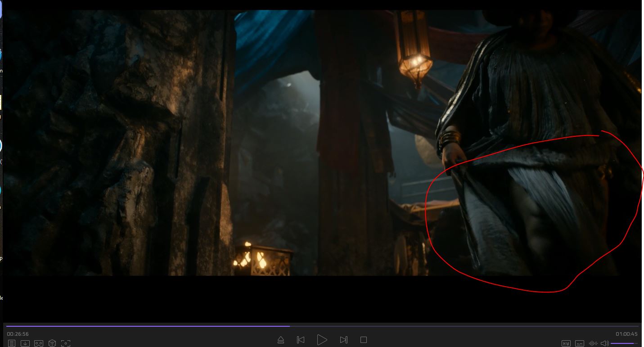Image resolution: width=644 pixels, height=347 pixels.
Task: Take a screenshot with the capture-frame icon
Action: pyautogui.click(x=66, y=343)
